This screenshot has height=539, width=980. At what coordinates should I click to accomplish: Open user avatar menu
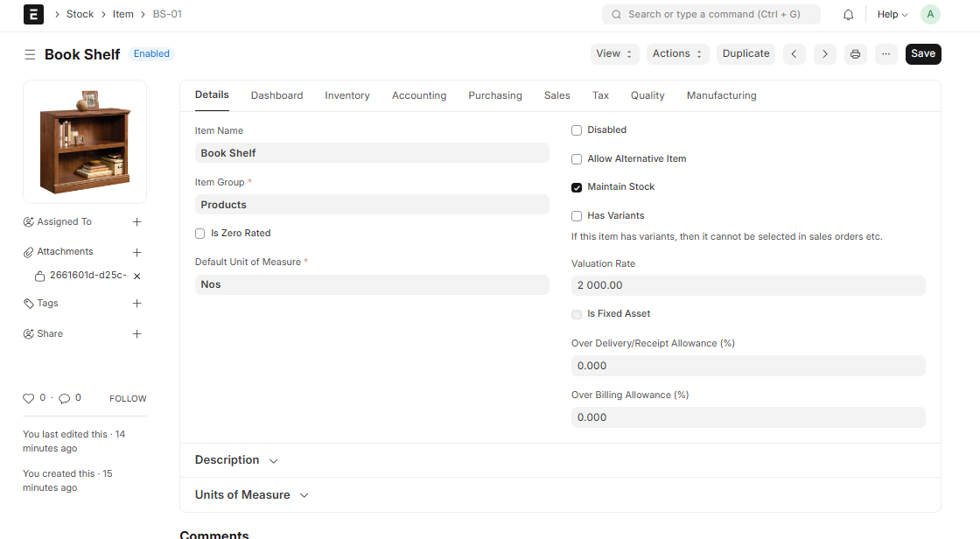930,14
